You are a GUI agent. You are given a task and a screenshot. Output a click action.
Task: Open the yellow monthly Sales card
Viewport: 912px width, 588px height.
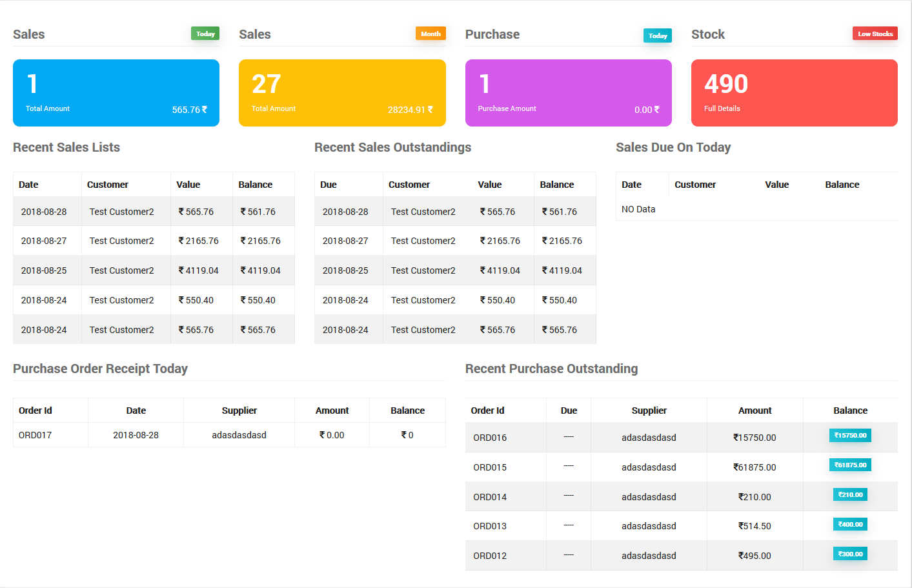pyautogui.click(x=342, y=92)
